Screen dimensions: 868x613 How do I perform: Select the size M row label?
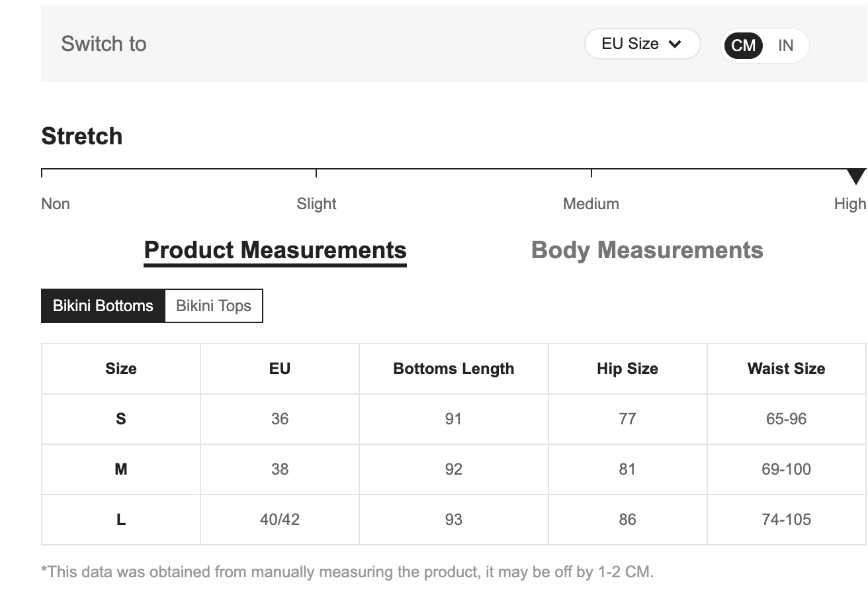[x=121, y=469]
